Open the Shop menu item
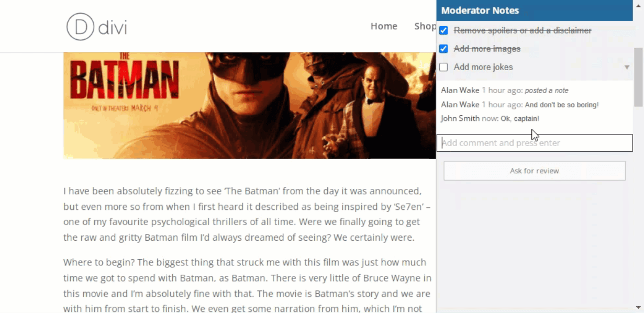644x313 pixels. [425, 26]
